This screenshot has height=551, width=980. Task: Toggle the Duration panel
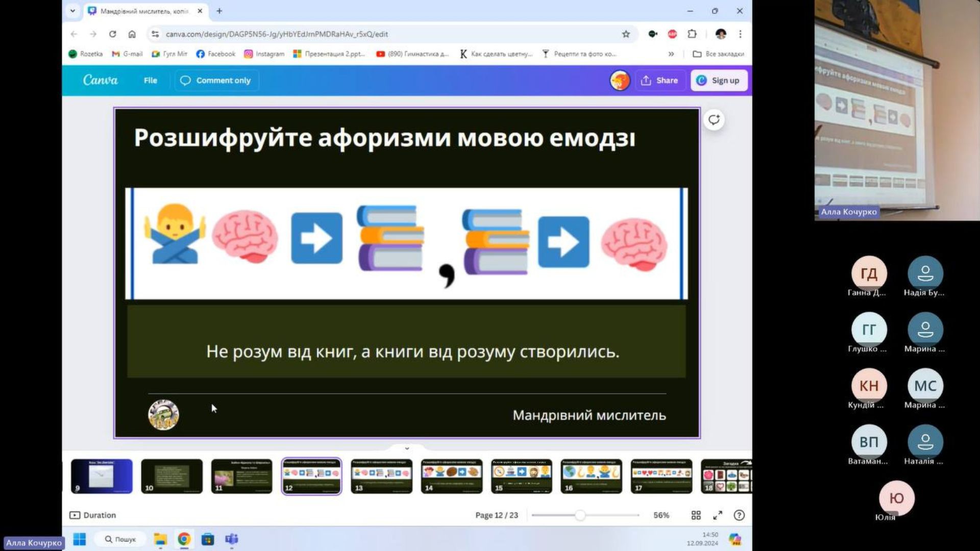coord(93,515)
